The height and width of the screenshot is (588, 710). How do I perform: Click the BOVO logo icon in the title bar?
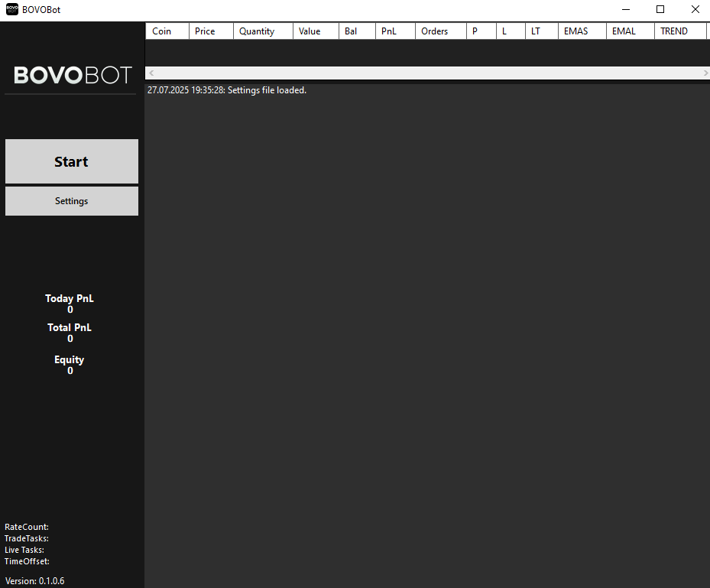click(11, 9)
